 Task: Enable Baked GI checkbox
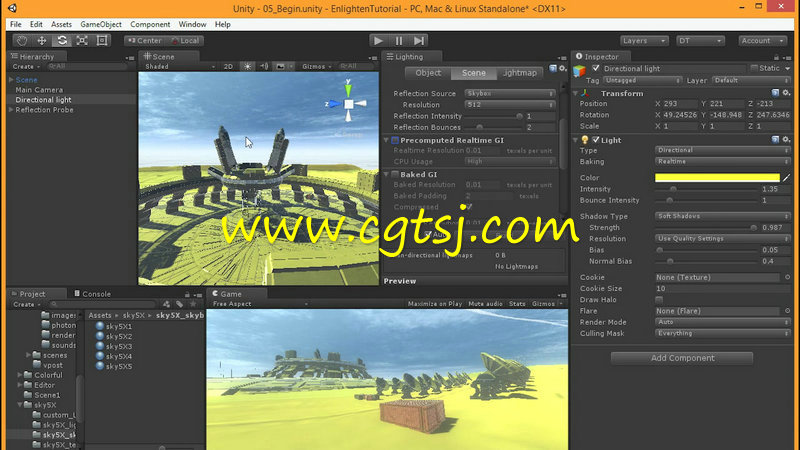click(395, 174)
